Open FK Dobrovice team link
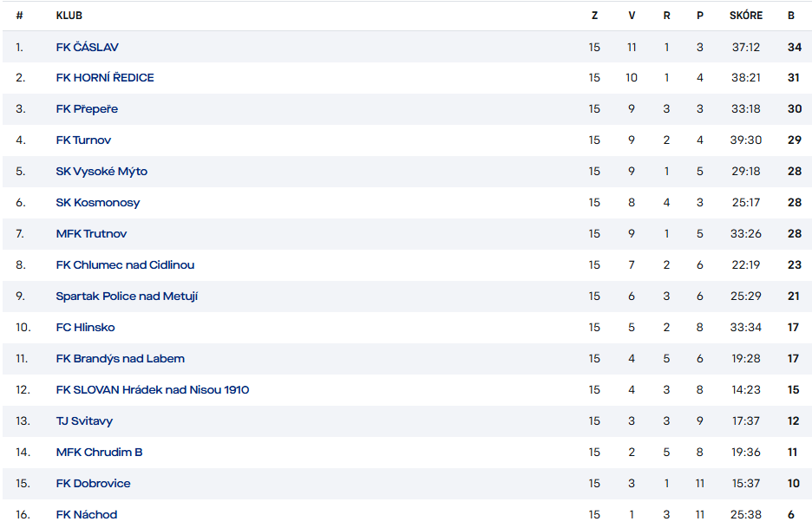Image resolution: width=812 pixels, height=528 pixels. [x=93, y=484]
